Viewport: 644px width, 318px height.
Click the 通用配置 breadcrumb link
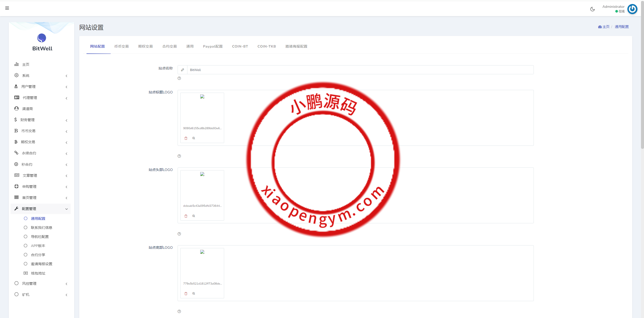click(621, 27)
